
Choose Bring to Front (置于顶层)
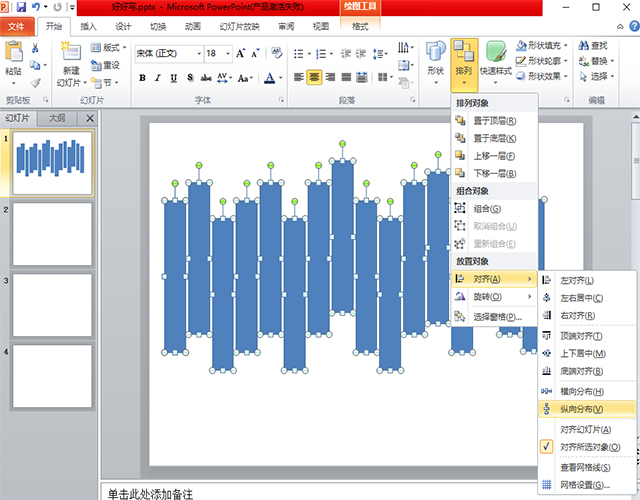pyautogui.click(x=494, y=121)
